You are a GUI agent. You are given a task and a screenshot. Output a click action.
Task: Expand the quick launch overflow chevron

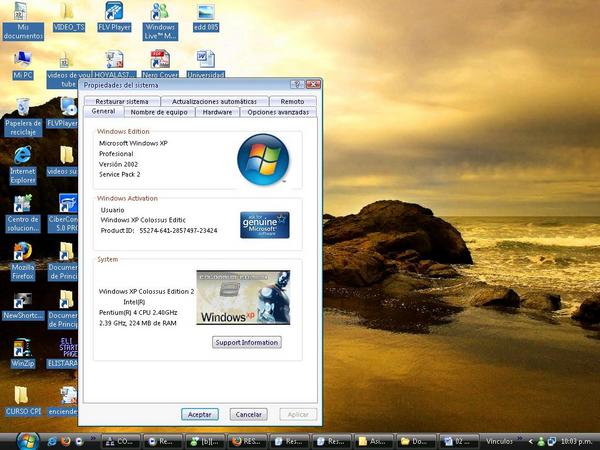[x=93, y=439]
